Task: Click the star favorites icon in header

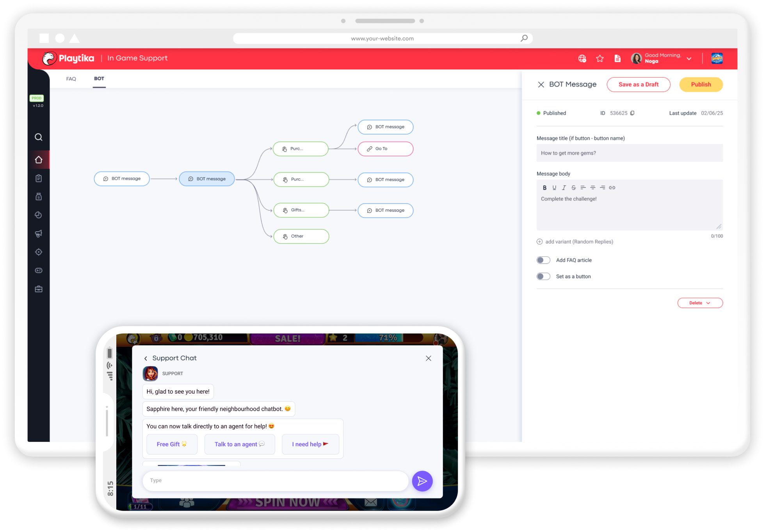Action: (600, 59)
